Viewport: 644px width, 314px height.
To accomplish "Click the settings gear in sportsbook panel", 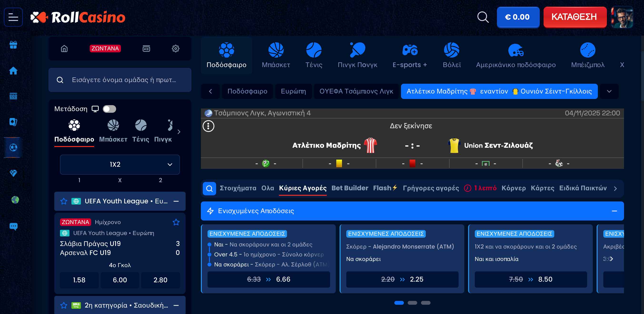I will point(175,49).
